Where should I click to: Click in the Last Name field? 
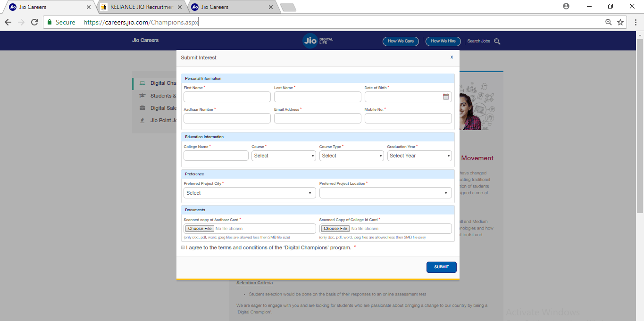318,97
